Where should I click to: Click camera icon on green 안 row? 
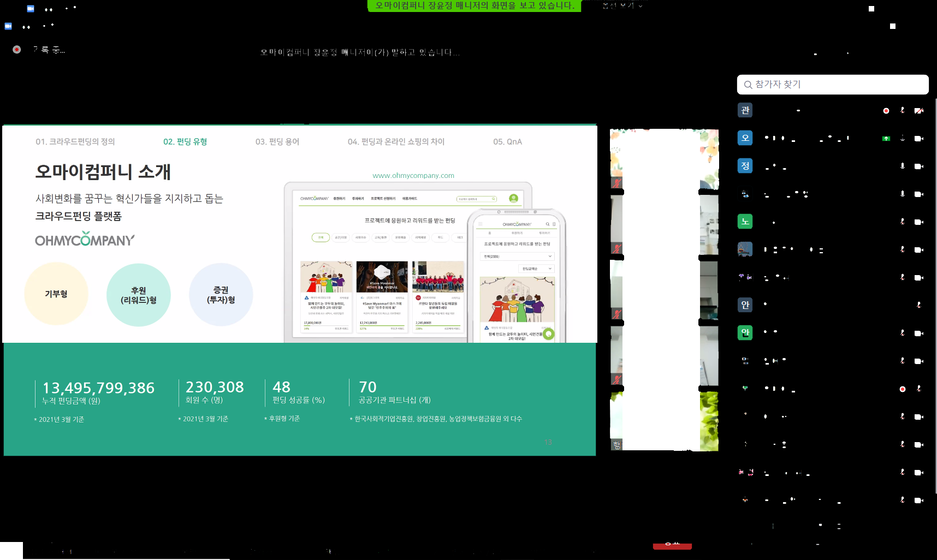(x=919, y=333)
